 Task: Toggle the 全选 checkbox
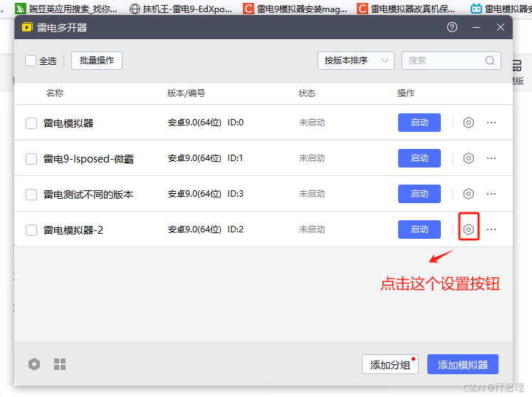(31, 61)
